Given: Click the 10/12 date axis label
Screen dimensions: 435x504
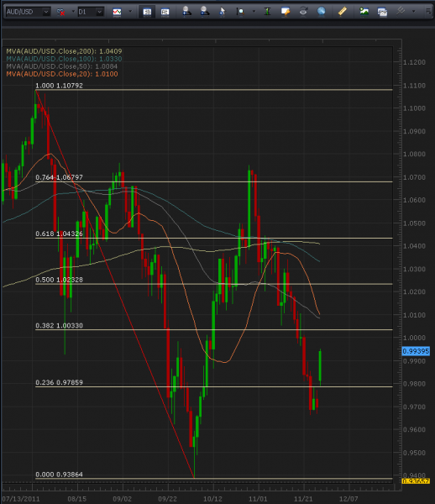Looking at the screenshot, I should coord(212,499).
